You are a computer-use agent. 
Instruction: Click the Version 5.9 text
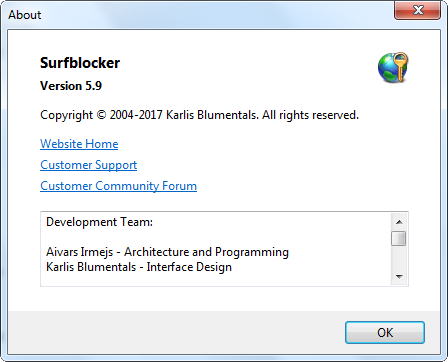pyautogui.click(x=71, y=86)
